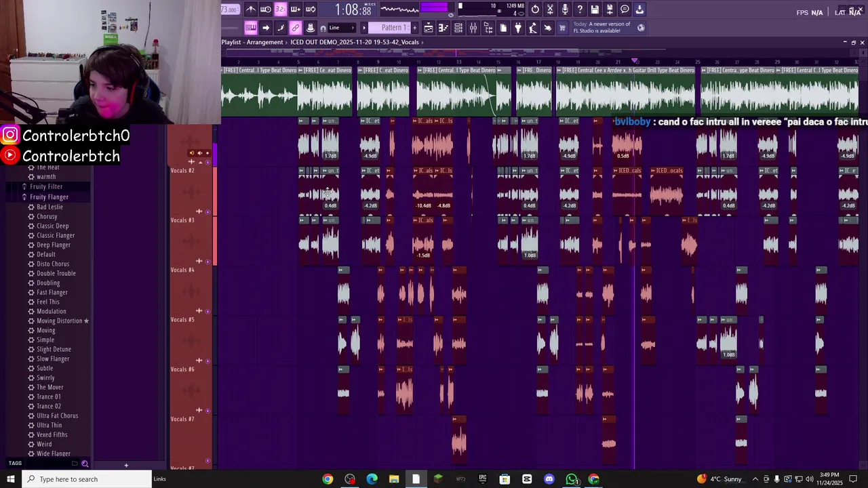Start one-click audio recording microphone icon

pos(565,9)
